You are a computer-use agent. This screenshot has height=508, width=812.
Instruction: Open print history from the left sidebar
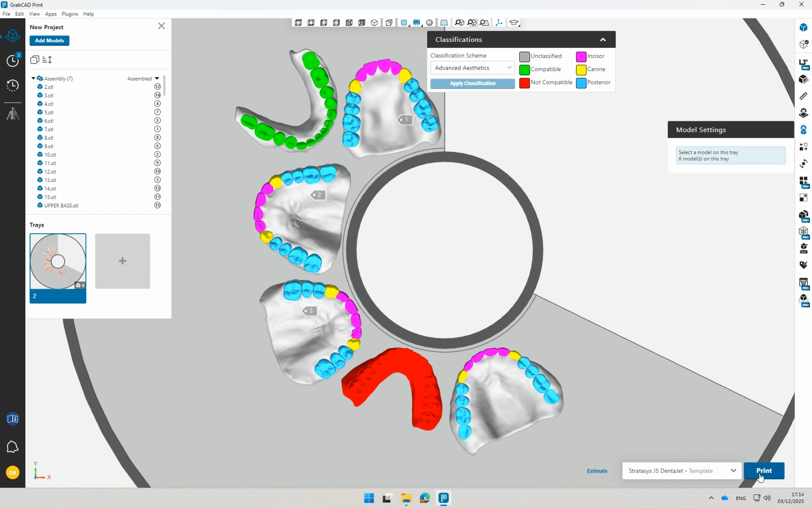pyautogui.click(x=13, y=86)
